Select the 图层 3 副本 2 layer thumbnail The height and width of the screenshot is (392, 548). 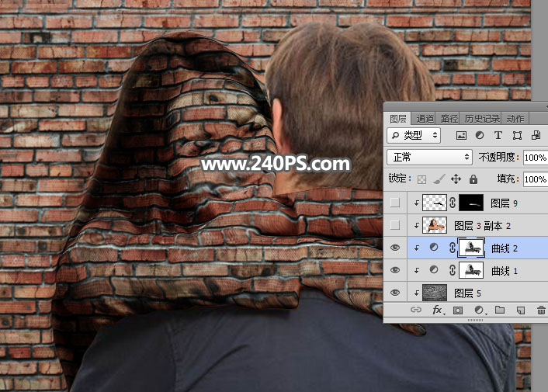tap(435, 225)
